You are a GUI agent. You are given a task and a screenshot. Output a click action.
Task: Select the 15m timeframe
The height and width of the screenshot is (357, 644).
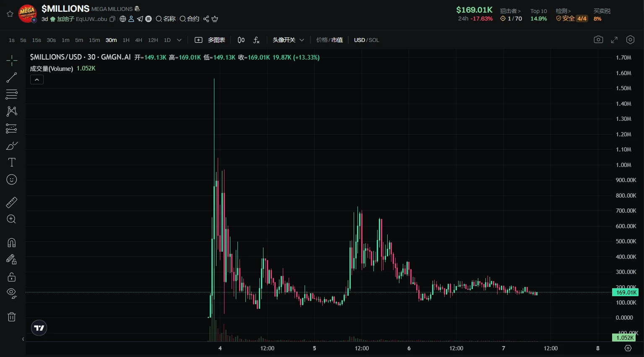(x=94, y=40)
